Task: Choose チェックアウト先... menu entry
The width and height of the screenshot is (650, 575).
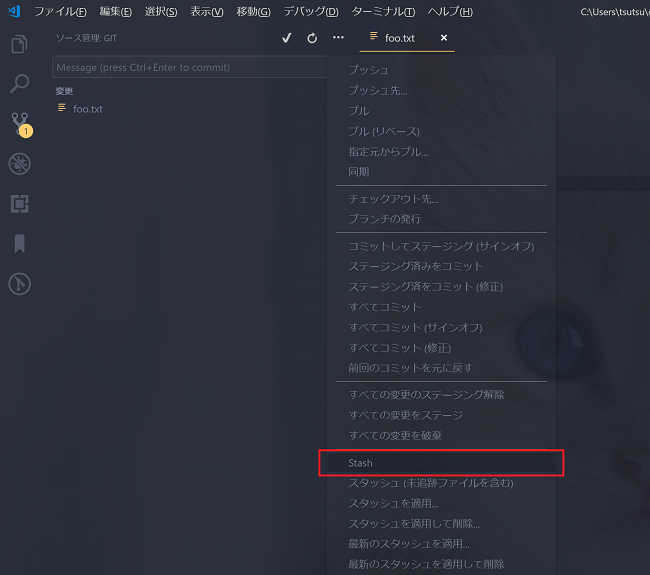Action: click(x=441, y=199)
